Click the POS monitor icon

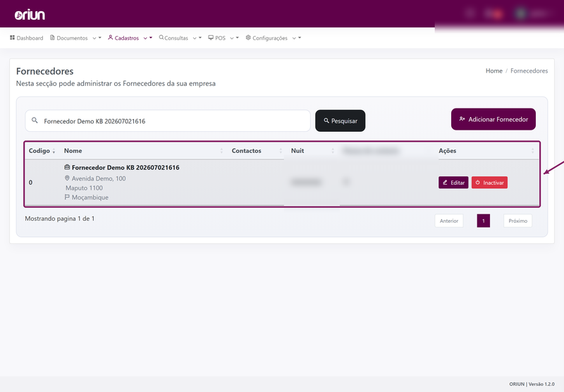pos(211,37)
